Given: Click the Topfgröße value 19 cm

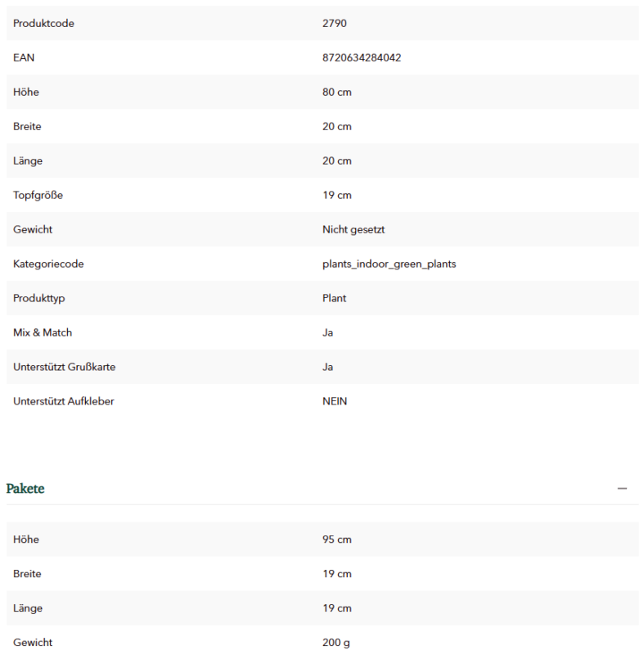Looking at the screenshot, I should [337, 195].
